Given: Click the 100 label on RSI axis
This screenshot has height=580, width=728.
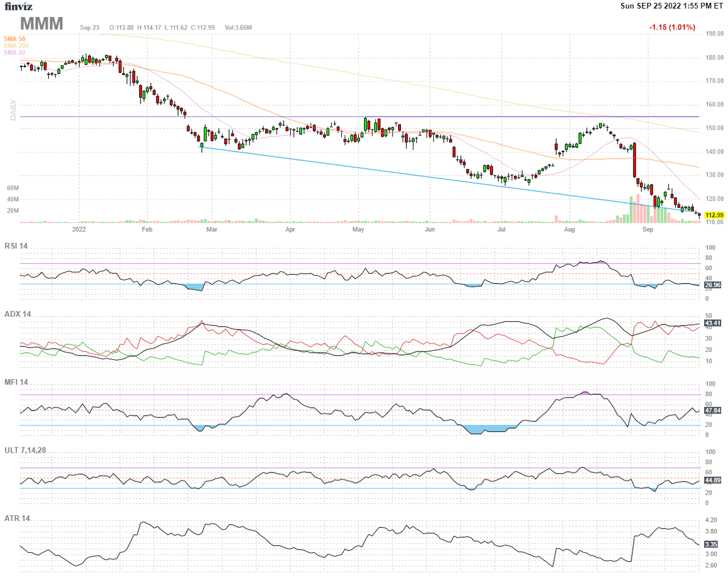Looking at the screenshot, I should [710, 247].
